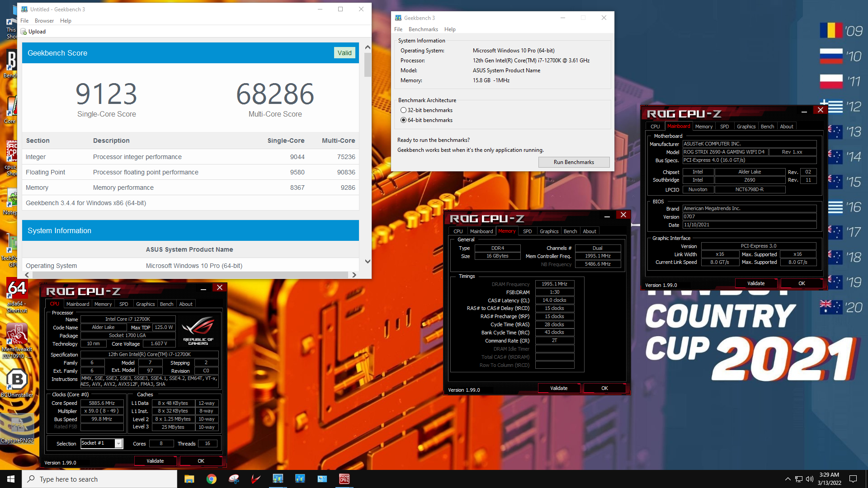868x488 pixels.
Task: Open File Explorer from the taskbar
Action: pyautogui.click(x=189, y=479)
